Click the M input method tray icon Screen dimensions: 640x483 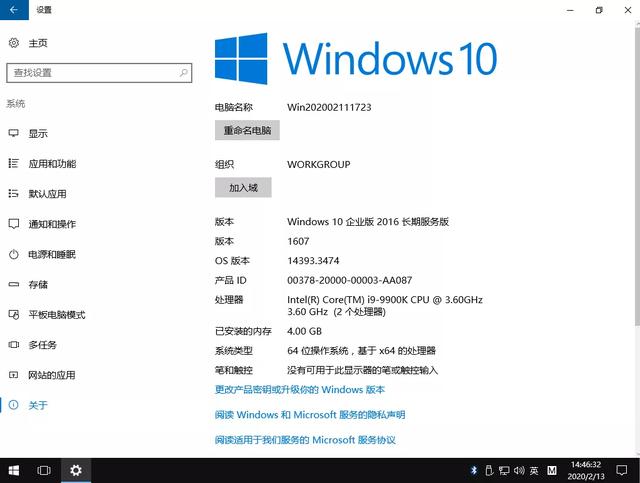click(552, 470)
